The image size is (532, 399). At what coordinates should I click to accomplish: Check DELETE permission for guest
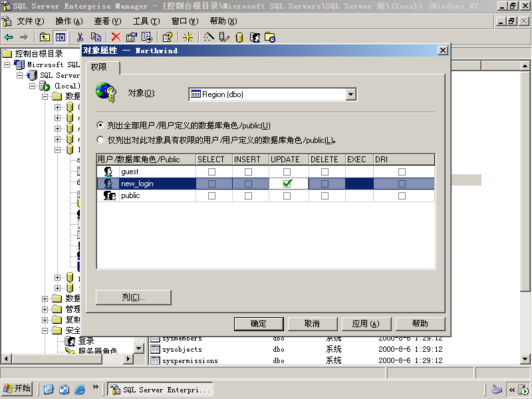(x=325, y=172)
